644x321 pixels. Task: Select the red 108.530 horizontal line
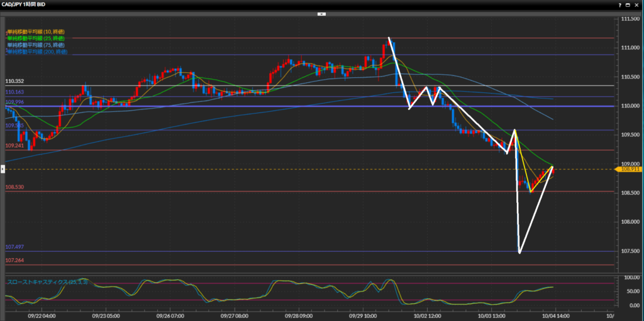pyautogui.click(x=14, y=187)
